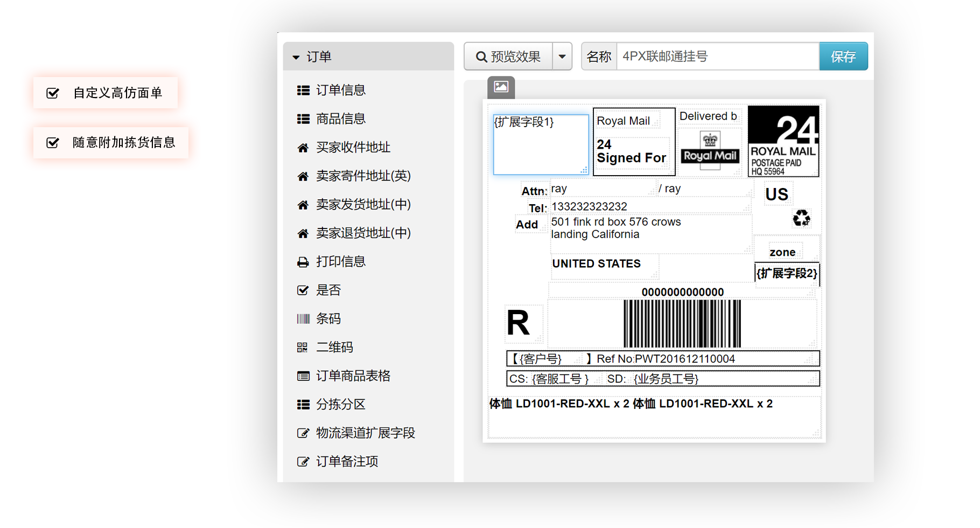The width and height of the screenshot is (980, 528).
Task: Select 打印信息 menu entry
Action: [x=341, y=262]
